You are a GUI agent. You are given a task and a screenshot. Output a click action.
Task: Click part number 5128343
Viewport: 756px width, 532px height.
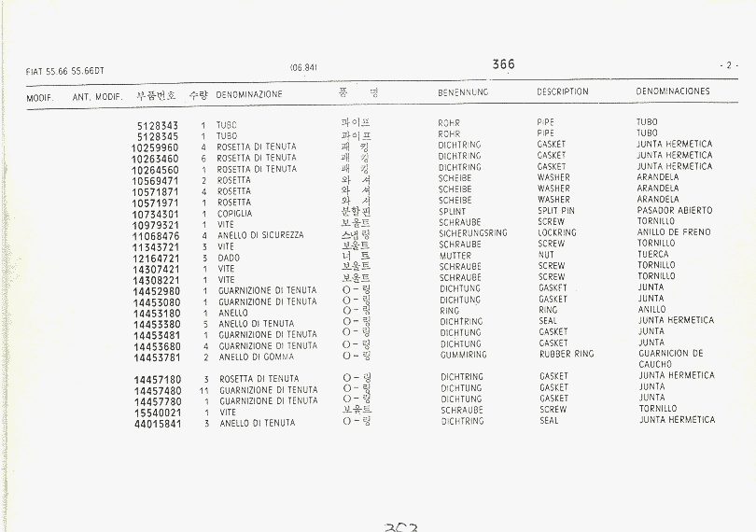[158, 125]
